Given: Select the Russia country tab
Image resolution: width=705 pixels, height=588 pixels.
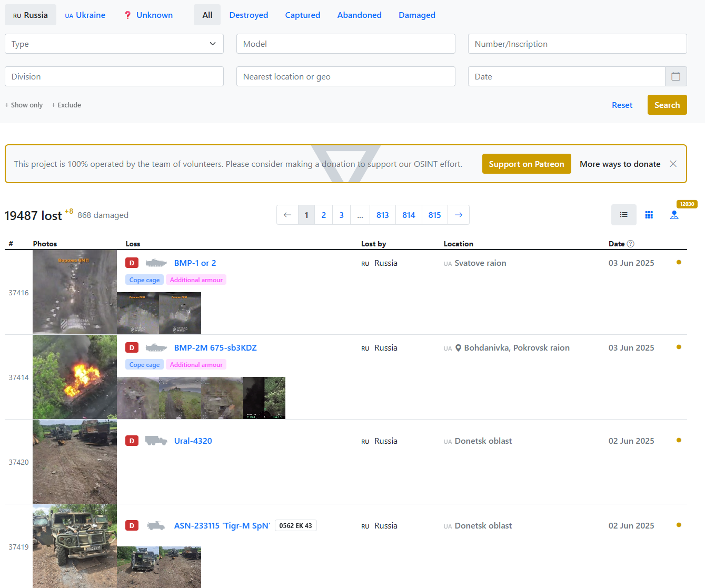Looking at the screenshot, I should [x=31, y=15].
